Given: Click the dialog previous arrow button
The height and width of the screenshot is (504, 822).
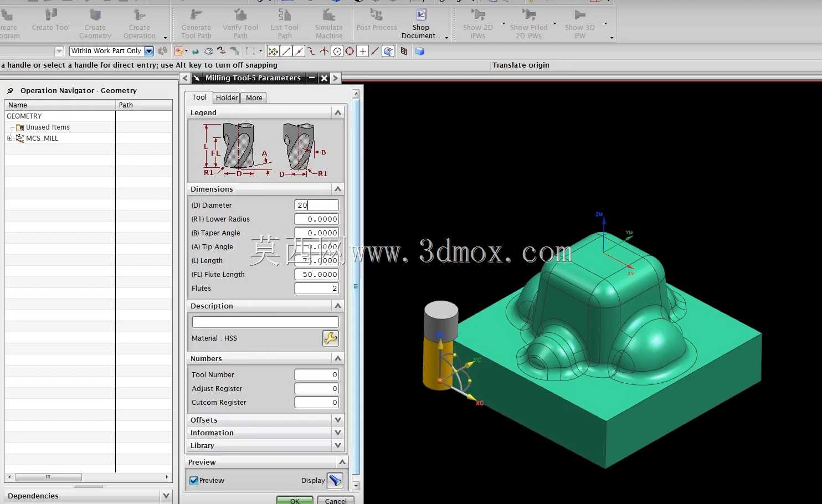Looking at the screenshot, I should click(x=185, y=78).
